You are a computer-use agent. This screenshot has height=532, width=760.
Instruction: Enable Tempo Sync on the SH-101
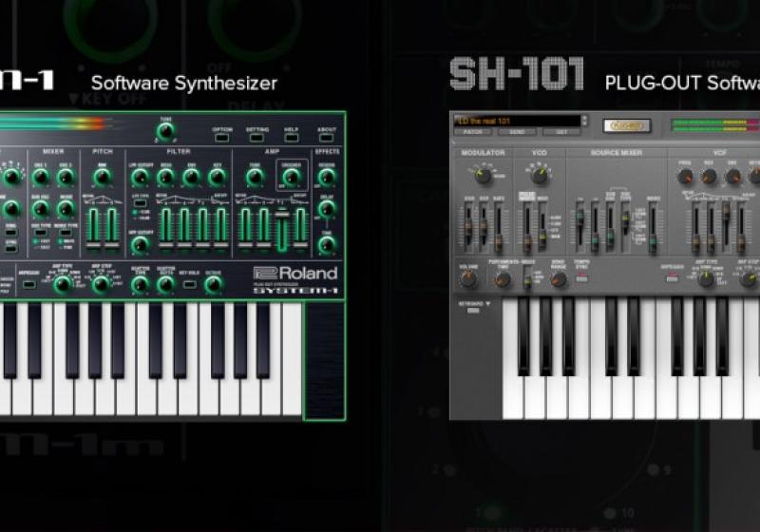(x=581, y=278)
